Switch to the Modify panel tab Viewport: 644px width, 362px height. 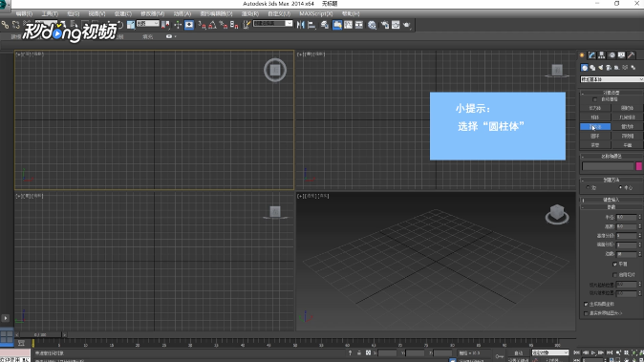591,55
